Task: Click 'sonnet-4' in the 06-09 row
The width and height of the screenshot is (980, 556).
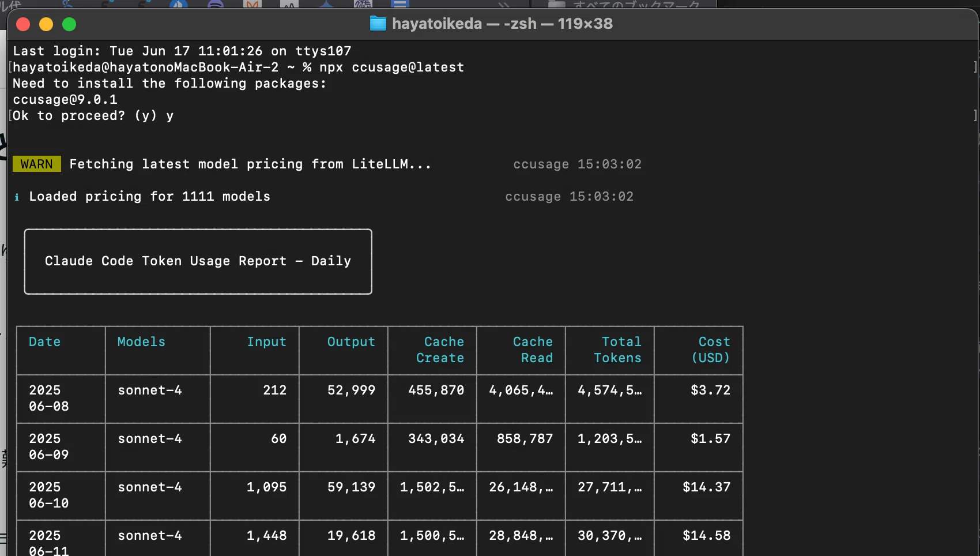Action: tap(150, 439)
